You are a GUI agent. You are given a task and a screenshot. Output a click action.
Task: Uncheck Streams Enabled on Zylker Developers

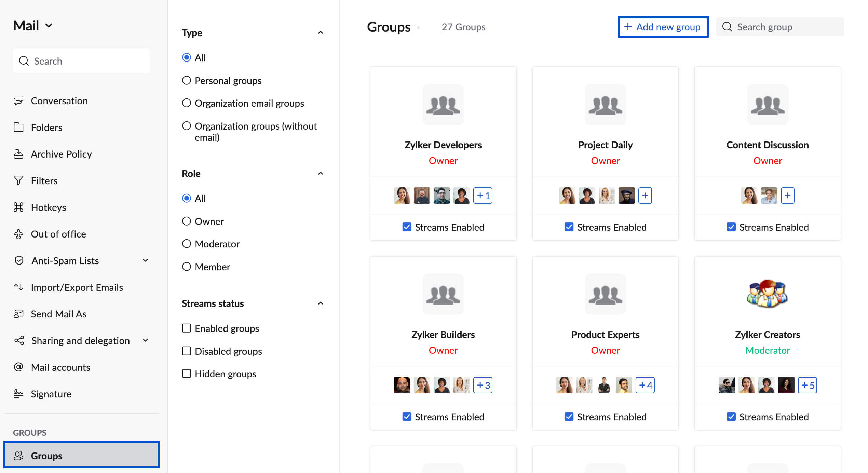tap(407, 227)
